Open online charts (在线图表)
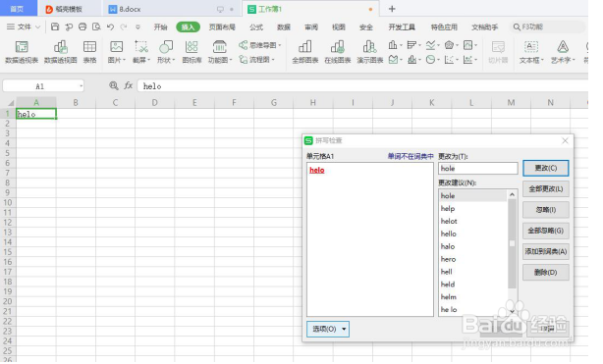603x364 pixels. (337, 52)
